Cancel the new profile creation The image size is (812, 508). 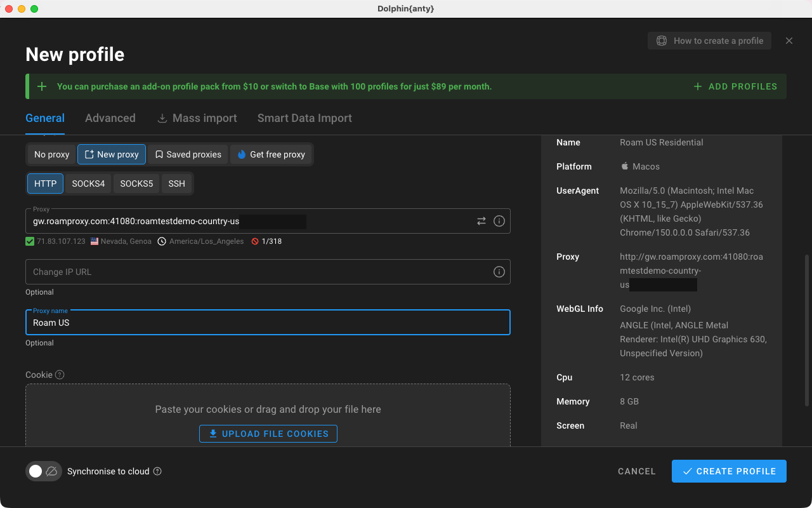click(637, 471)
